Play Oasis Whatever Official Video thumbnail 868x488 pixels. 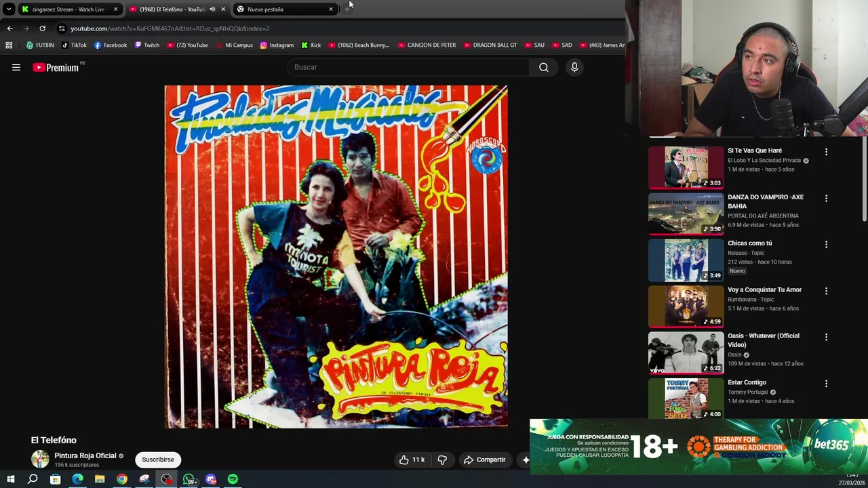pos(686,352)
